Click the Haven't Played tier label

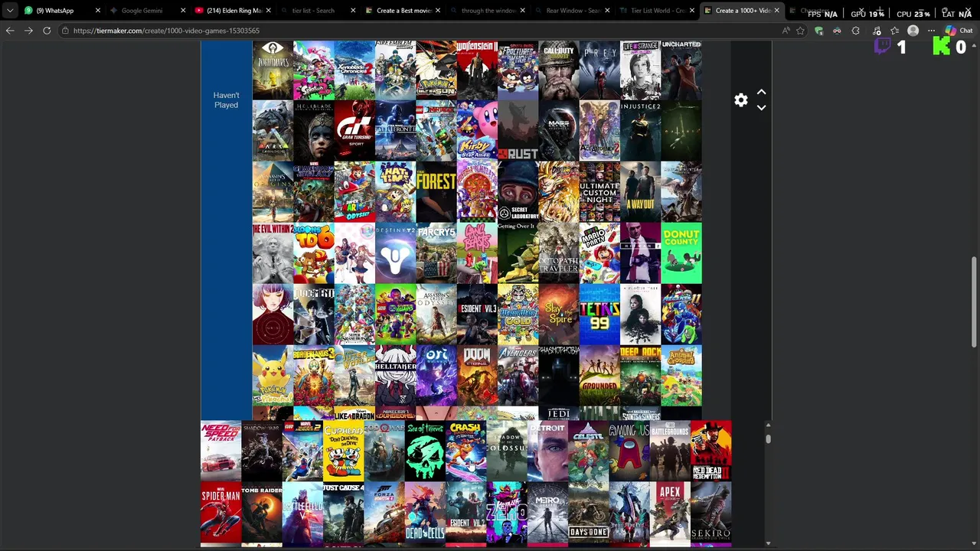(226, 100)
